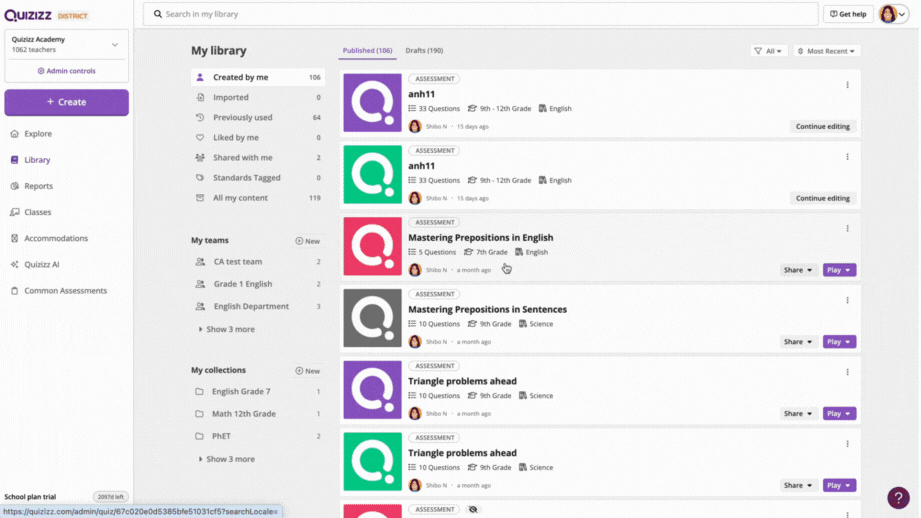Open Play dropdown for purple Triangle problems ahead
Viewport: 921px width, 518px height.
click(x=839, y=413)
